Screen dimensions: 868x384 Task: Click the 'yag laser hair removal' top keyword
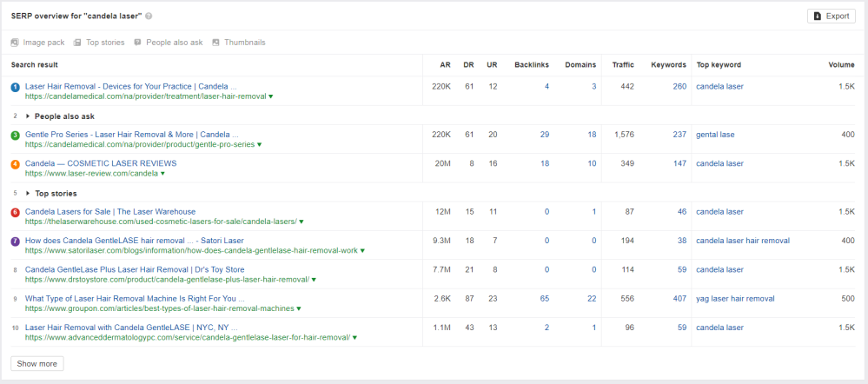coord(735,299)
